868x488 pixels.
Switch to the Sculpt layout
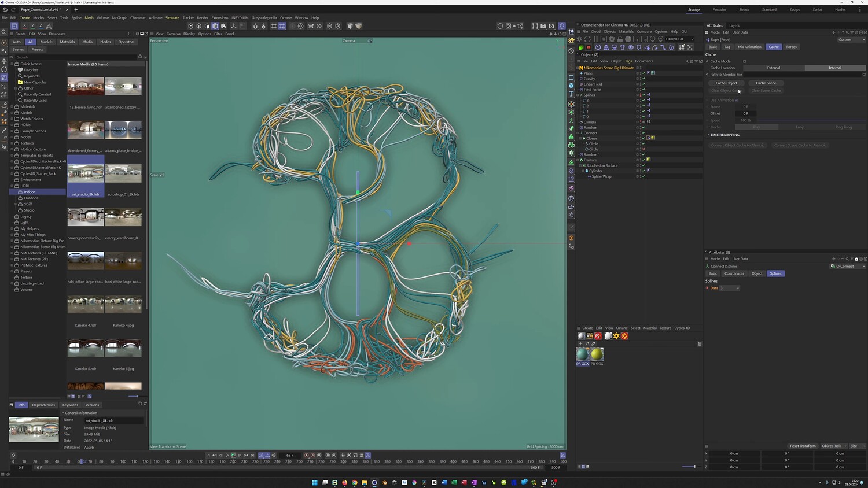point(795,10)
